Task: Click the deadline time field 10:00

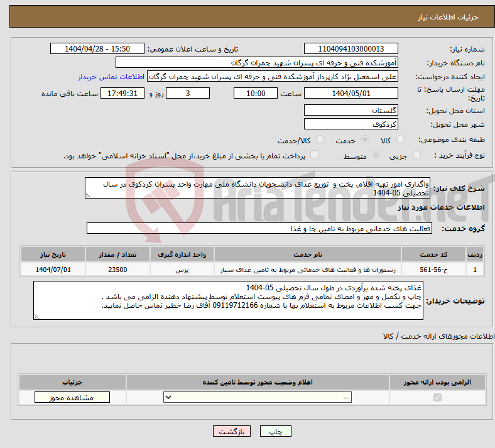Action: click(256, 93)
